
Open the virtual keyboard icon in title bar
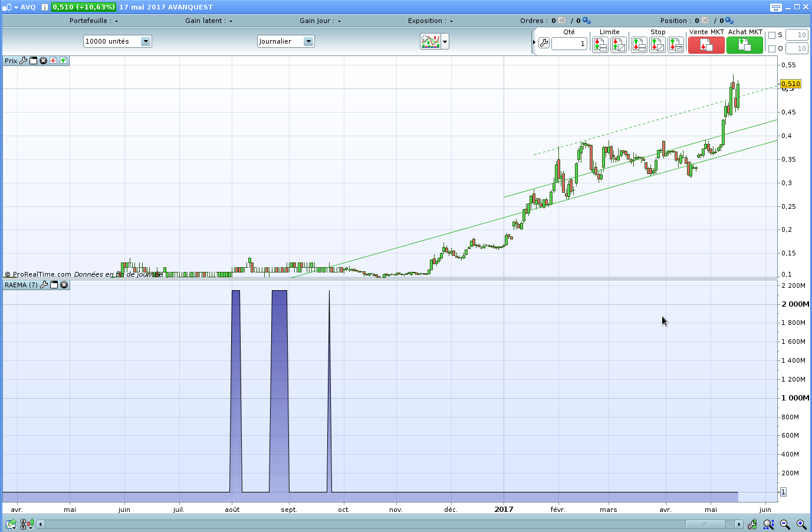pyautogui.click(x=776, y=7)
